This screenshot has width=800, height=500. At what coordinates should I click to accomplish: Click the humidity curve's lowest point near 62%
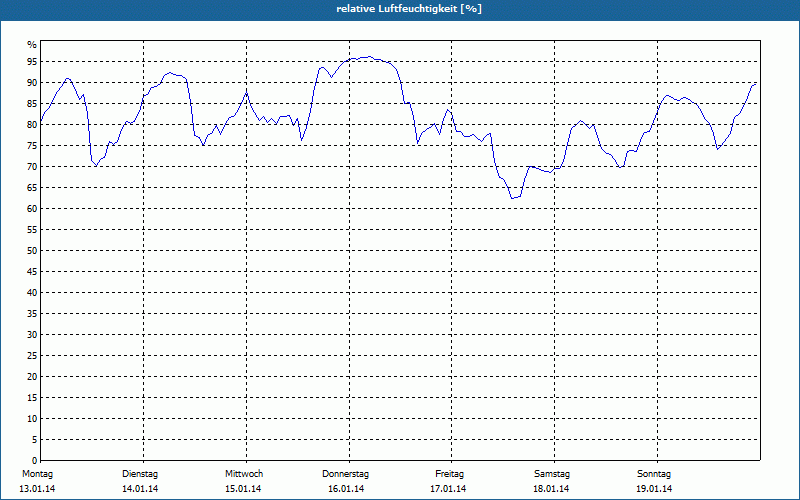tap(512, 198)
